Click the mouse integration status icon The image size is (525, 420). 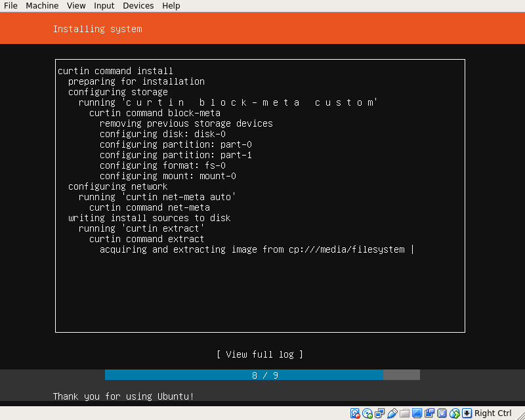(455, 413)
